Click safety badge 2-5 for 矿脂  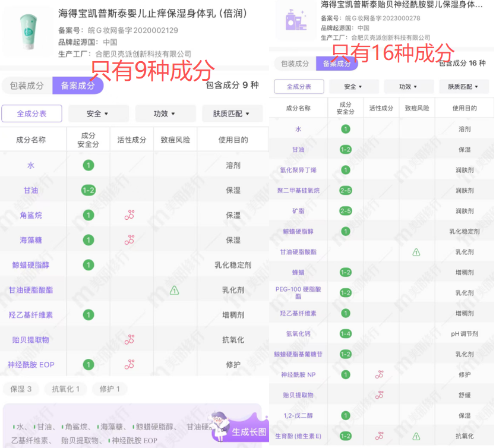click(346, 211)
